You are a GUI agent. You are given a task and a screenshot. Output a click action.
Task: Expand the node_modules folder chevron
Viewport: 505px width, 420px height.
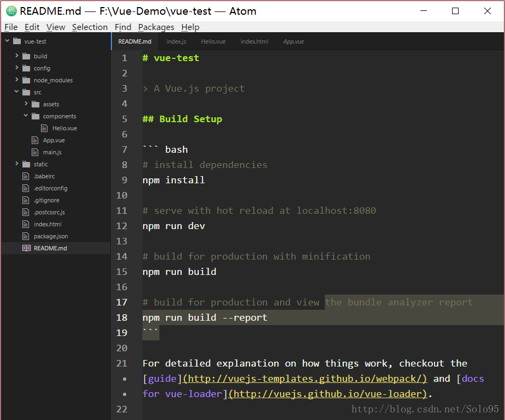click(17, 80)
